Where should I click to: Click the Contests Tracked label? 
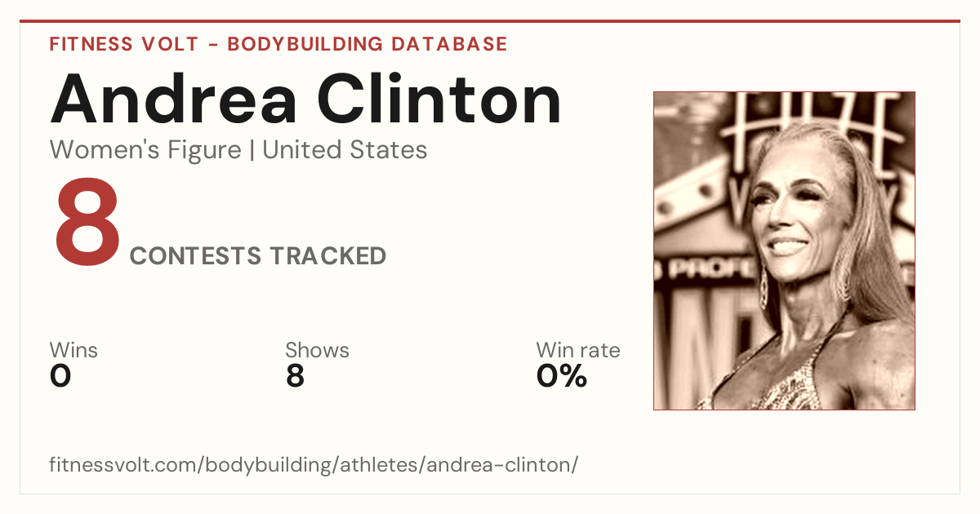pyautogui.click(x=258, y=256)
